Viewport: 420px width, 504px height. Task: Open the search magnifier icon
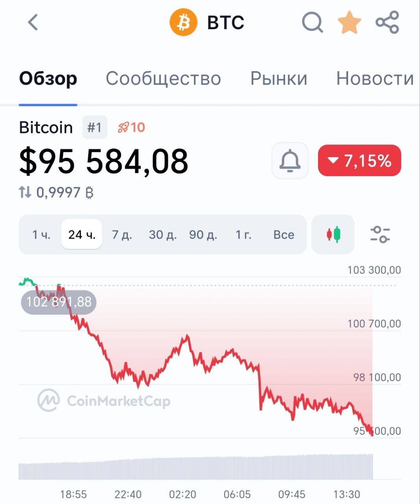pos(312,22)
